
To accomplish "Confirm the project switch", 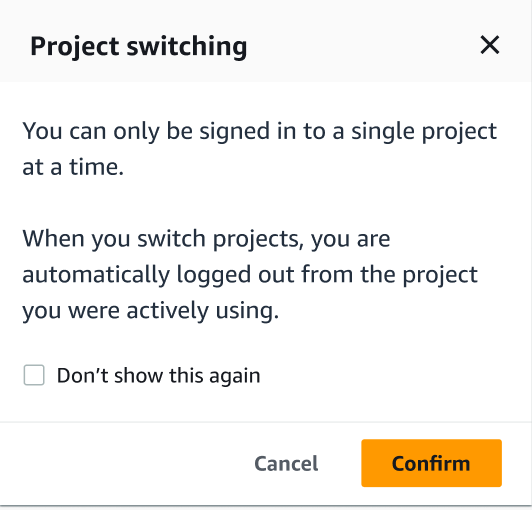I will point(431,463).
